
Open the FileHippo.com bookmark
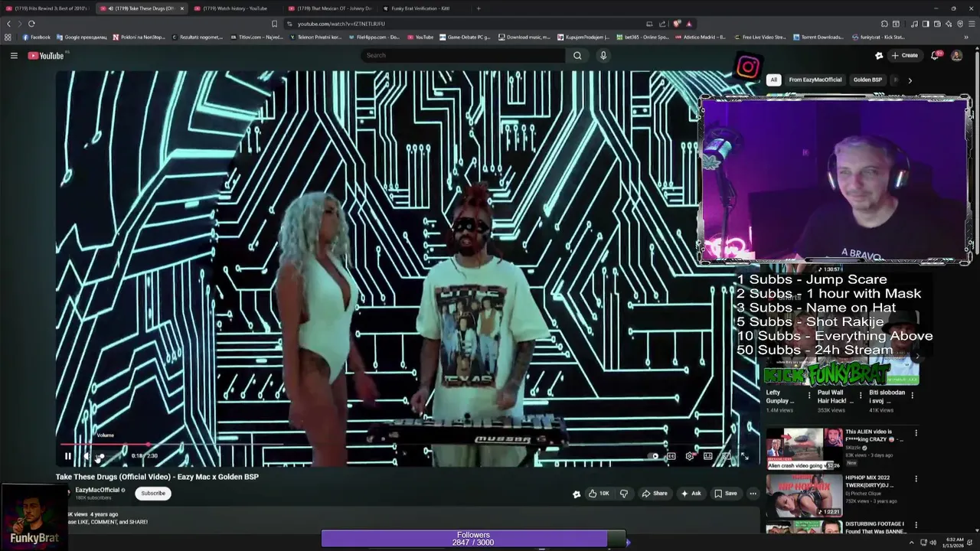click(x=374, y=37)
